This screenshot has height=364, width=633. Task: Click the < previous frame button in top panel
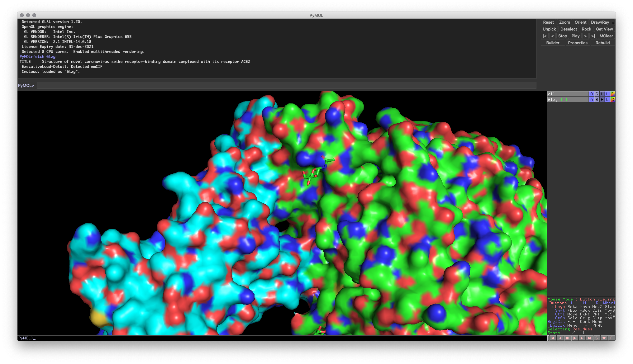[552, 36]
